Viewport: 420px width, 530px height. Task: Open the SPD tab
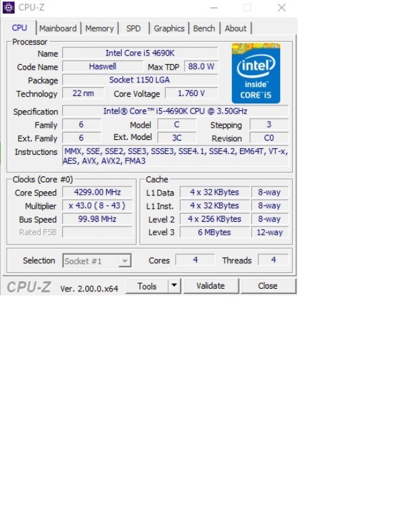click(x=133, y=28)
